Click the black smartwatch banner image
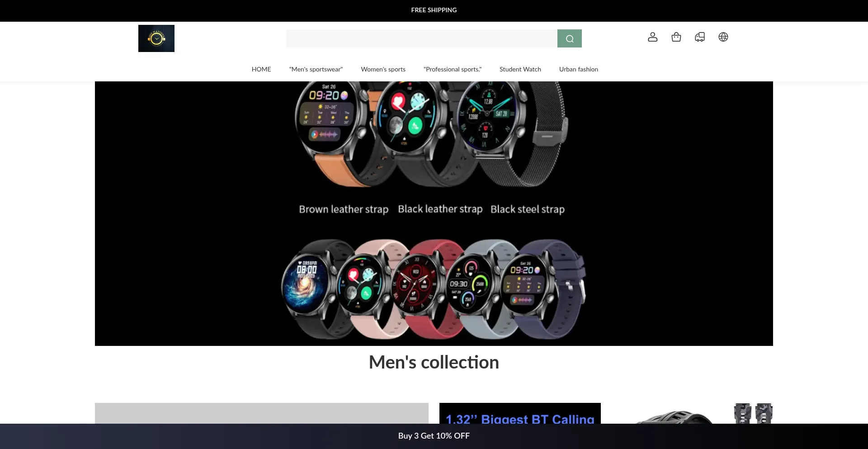The image size is (868, 449). click(434, 213)
